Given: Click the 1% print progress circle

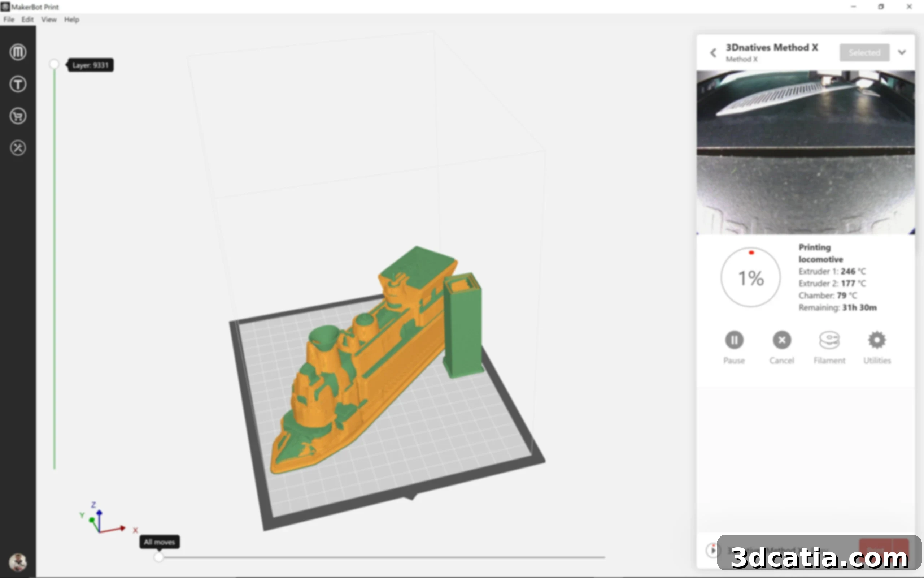Looking at the screenshot, I should pyautogui.click(x=751, y=277).
